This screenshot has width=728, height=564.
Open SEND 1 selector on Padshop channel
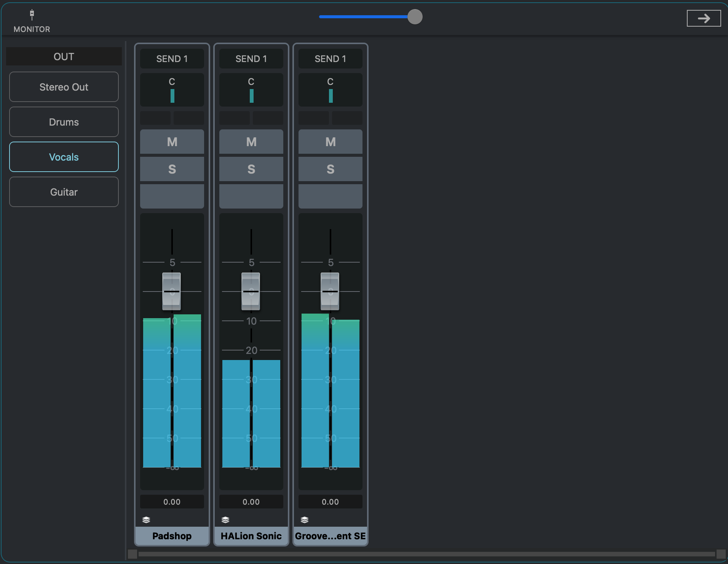pos(172,59)
